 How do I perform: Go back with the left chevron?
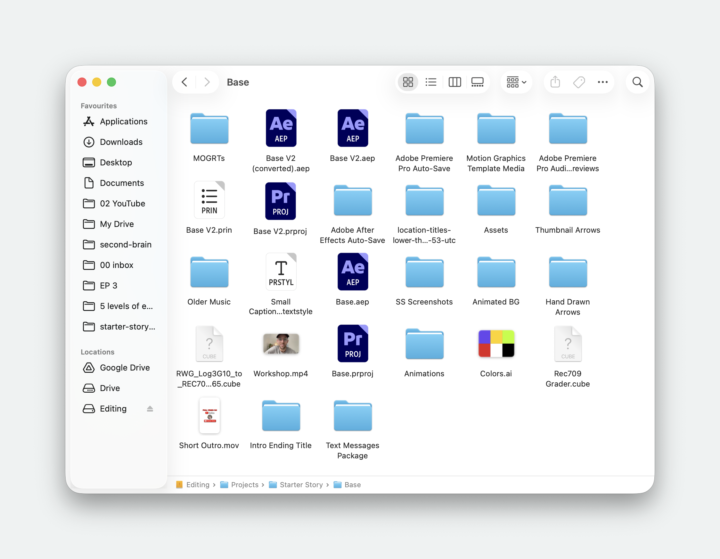(185, 82)
